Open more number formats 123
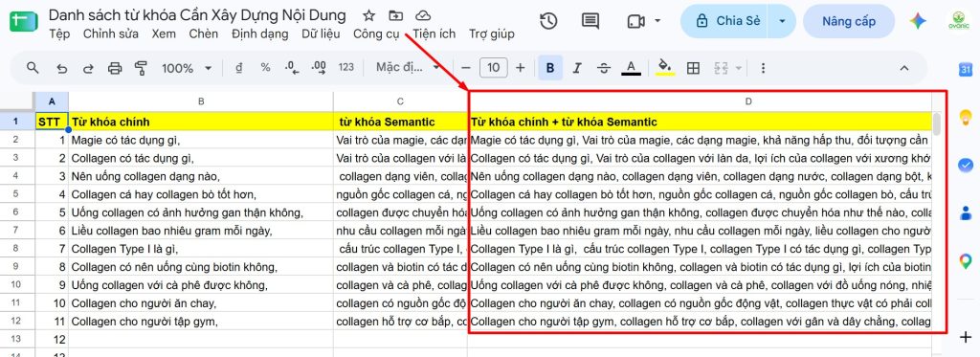This screenshot has width=980, height=357. pyautogui.click(x=345, y=68)
